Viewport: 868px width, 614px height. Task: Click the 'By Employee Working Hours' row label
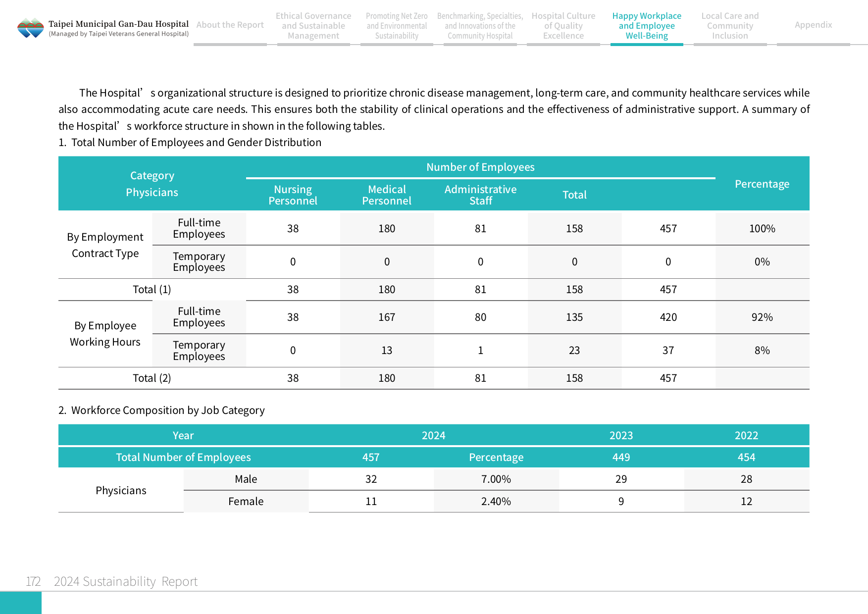pyautogui.click(x=105, y=334)
